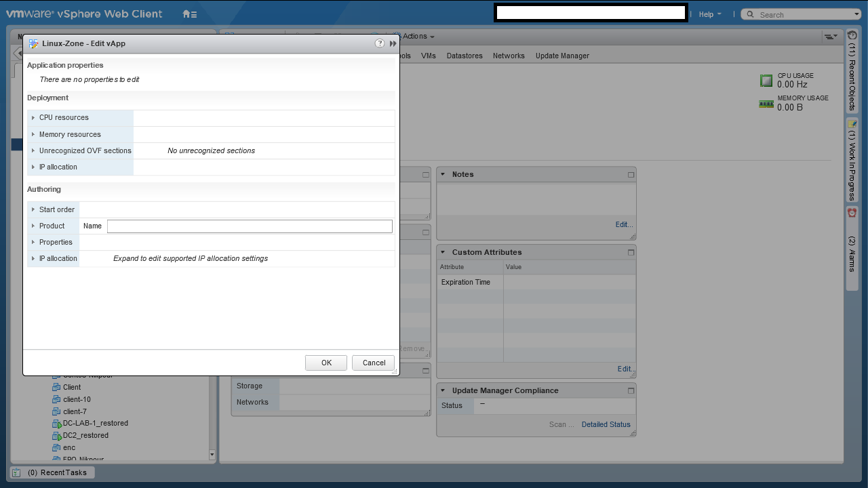This screenshot has height=488, width=868.
Task: Click the Product Name input field
Action: pos(250,226)
